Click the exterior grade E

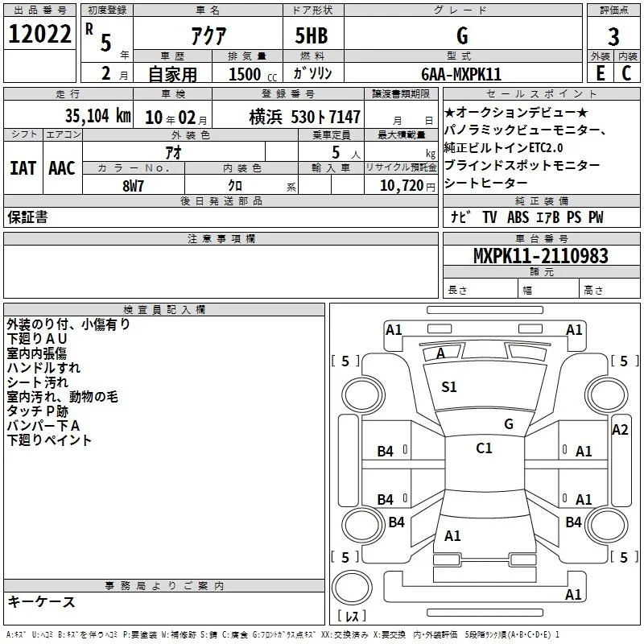coord(601,73)
